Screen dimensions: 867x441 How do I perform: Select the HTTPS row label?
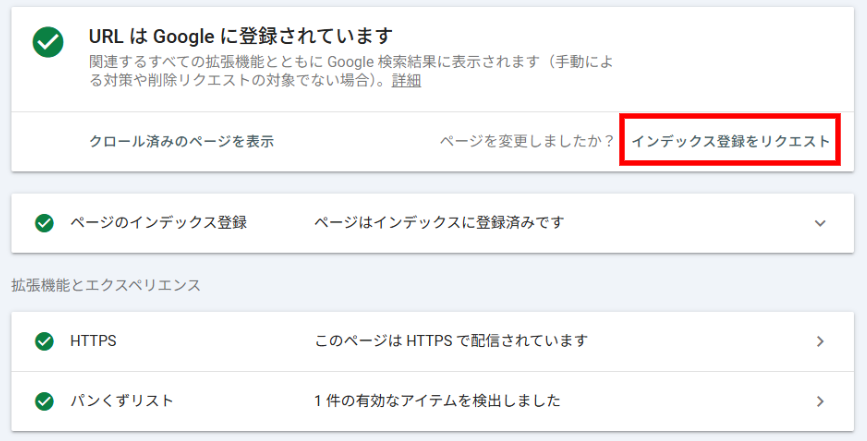tap(93, 341)
